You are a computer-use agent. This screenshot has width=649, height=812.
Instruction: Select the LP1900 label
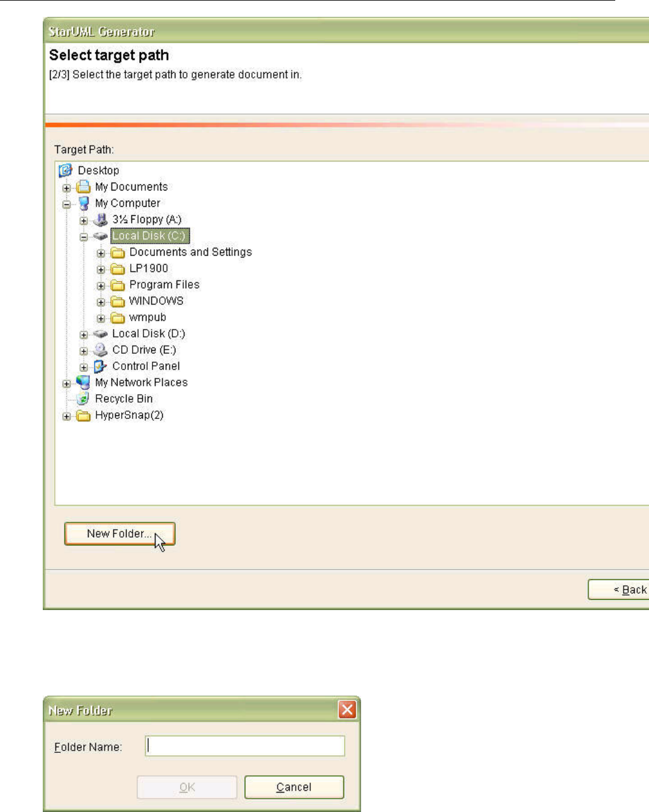point(149,268)
